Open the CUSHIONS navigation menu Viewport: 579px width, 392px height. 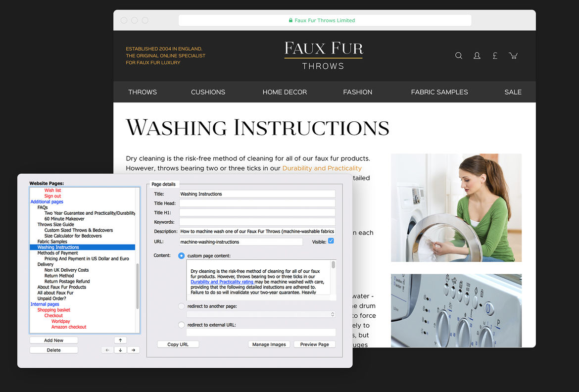click(208, 92)
